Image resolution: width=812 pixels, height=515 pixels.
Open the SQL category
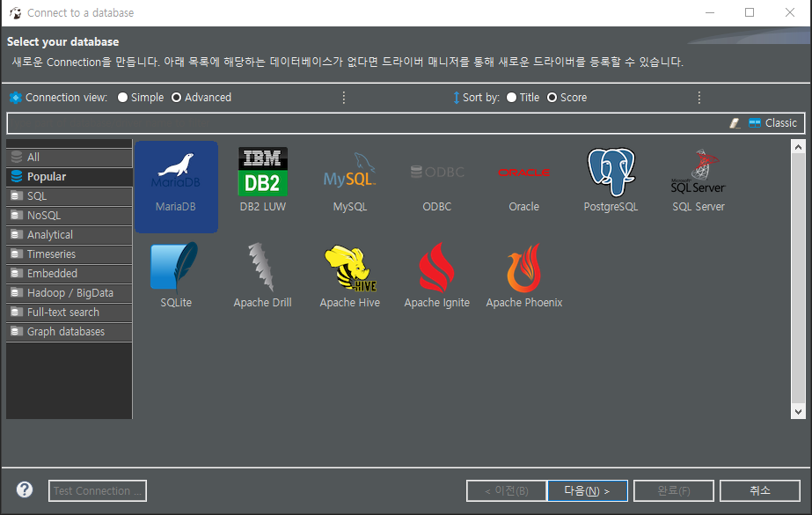pos(69,195)
